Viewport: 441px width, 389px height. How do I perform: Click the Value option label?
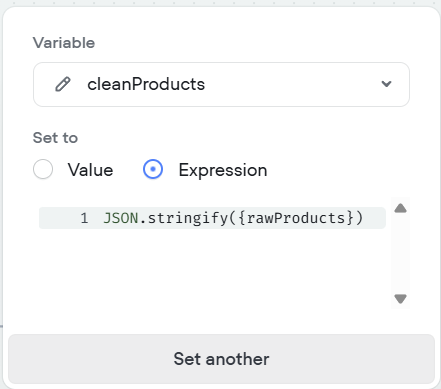(x=91, y=170)
